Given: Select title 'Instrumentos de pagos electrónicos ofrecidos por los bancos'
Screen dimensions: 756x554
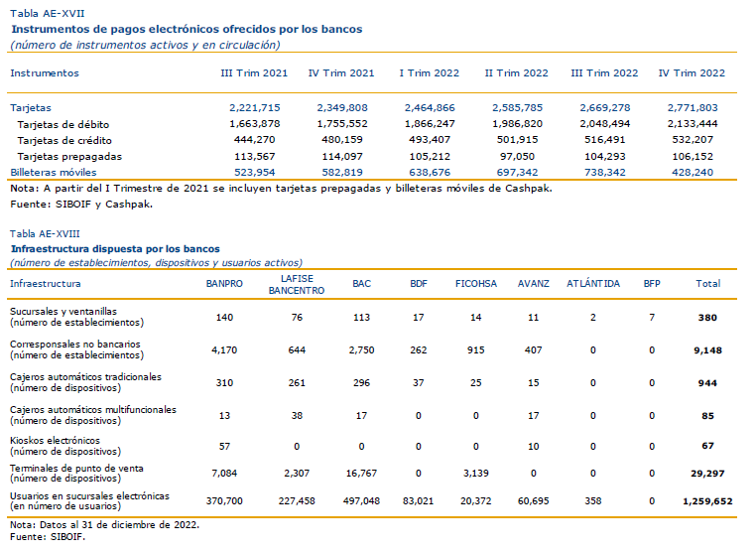Looking at the screenshot, I should coord(187,30).
